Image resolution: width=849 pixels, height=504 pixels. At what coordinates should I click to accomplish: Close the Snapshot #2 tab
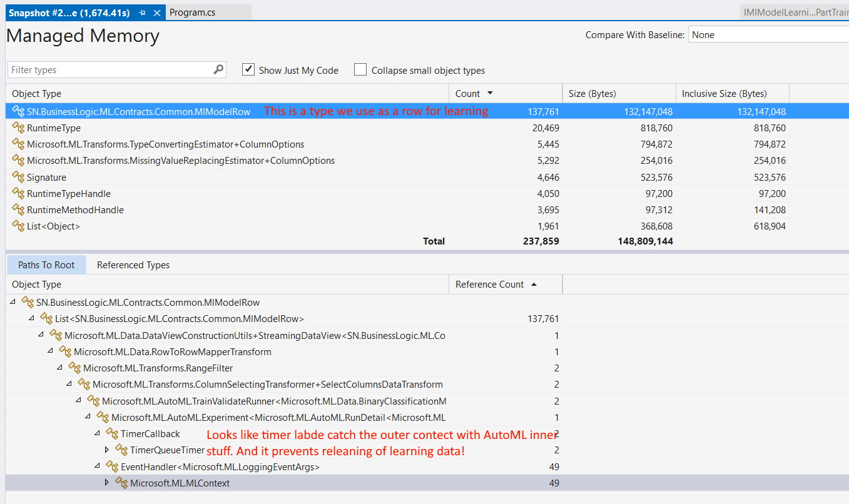click(x=158, y=13)
